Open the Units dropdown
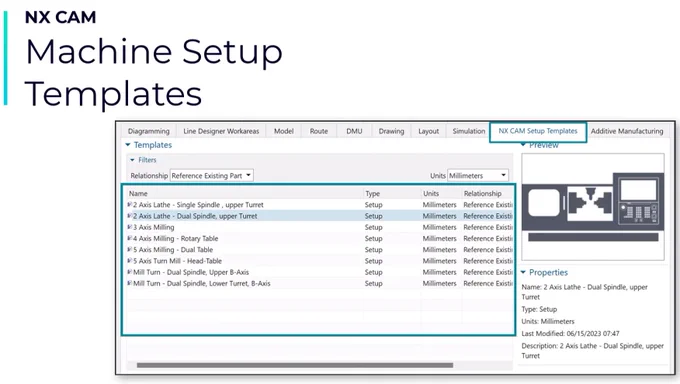Image resolution: width=680 pixels, height=384 pixels. coord(477,176)
